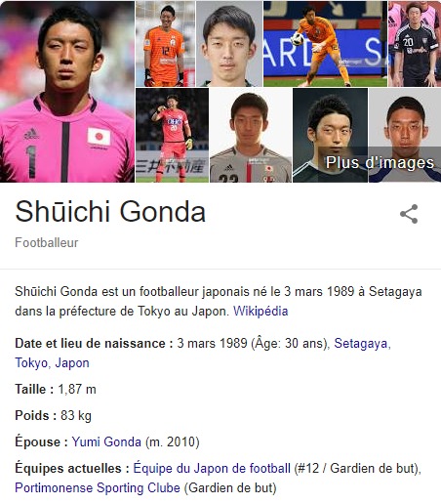Viewport: 441px width, 504px height.
Task: Click the Date et lieu de naissance label
Action: tap(94, 344)
